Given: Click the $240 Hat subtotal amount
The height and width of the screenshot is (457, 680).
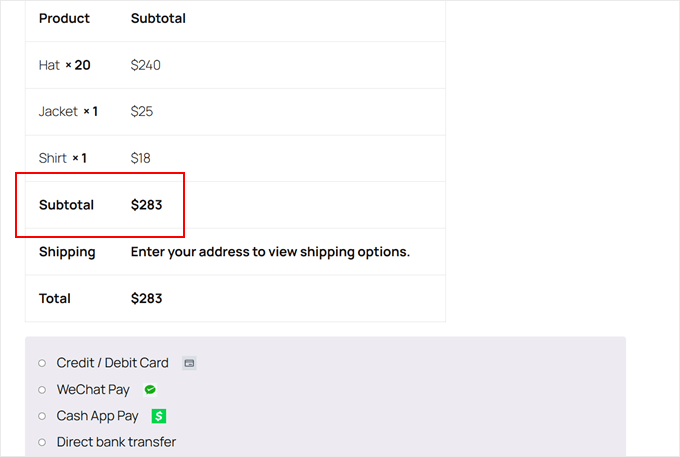Looking at the screenshot, I should 146,65.
